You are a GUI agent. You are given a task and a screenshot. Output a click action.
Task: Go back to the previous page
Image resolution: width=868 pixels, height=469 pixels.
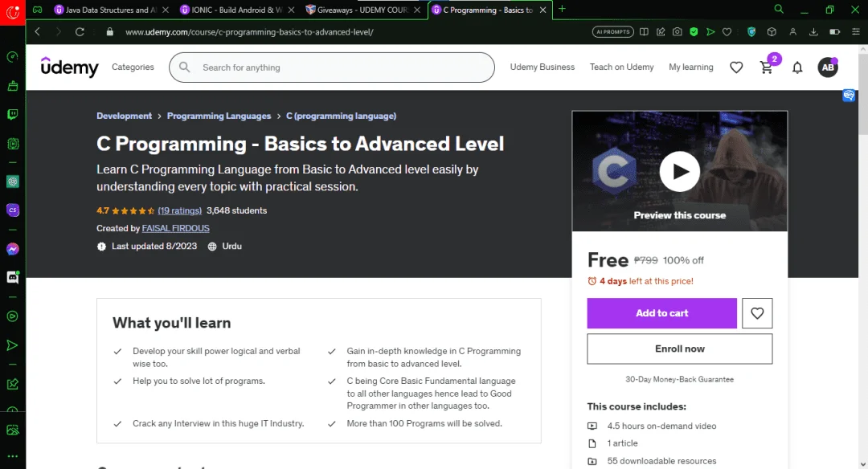click(37, 32)
